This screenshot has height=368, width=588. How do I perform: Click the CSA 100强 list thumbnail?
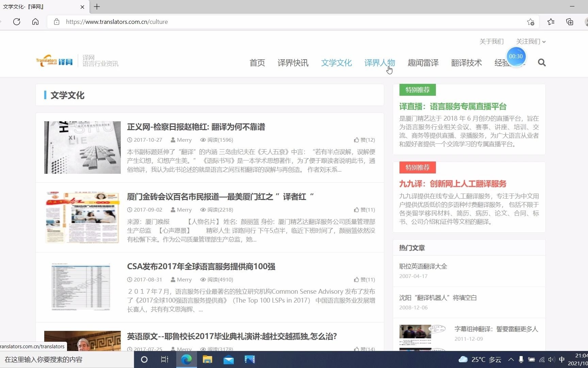click(82, 287)
